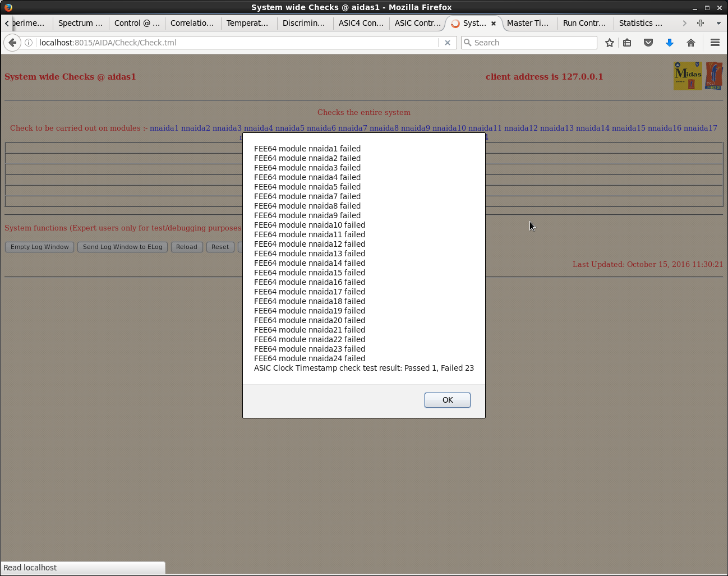Select the Discrimin... tab
Image resolution: width=728 pixels, height=576 pixels.
(x=305, y=23)
